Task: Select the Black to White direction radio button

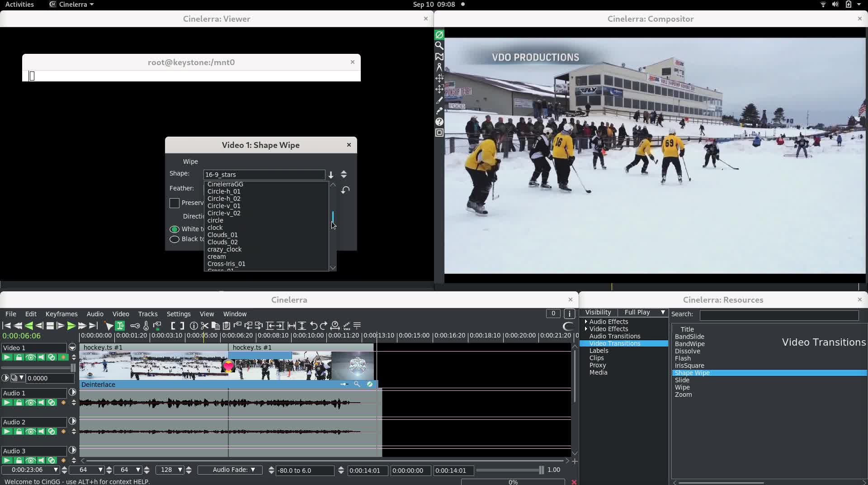Action: (x=175, y=239)
